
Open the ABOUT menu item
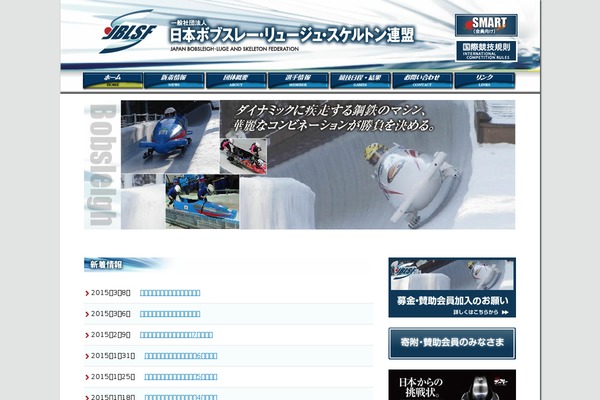coord(236,80)
